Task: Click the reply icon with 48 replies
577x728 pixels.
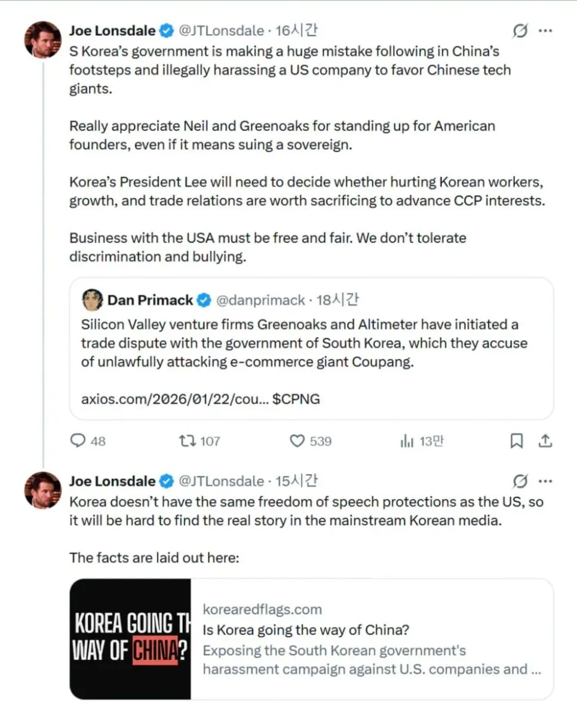Action: tap(79, 441)
